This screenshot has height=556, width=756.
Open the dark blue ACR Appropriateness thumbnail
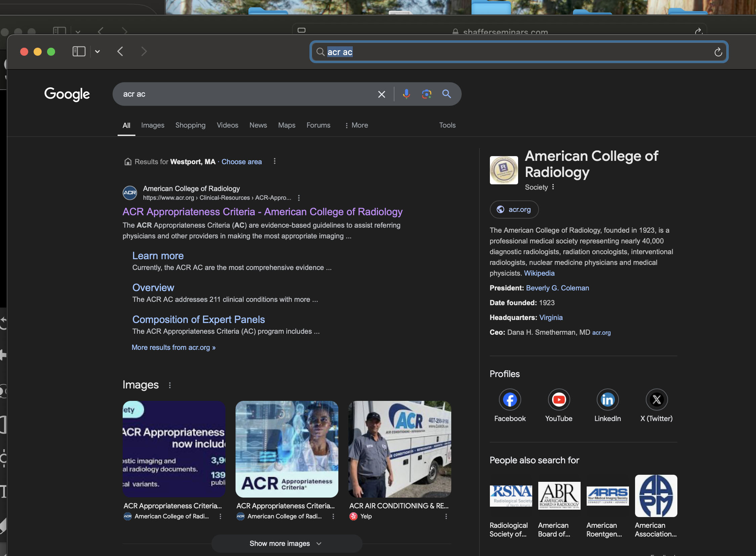point(174,449)
